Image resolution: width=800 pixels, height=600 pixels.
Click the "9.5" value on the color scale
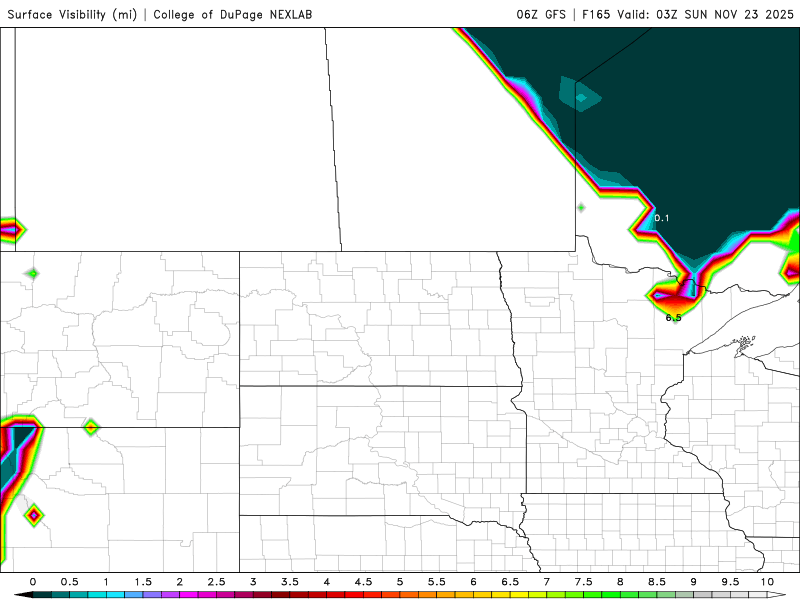click(731, 582)
